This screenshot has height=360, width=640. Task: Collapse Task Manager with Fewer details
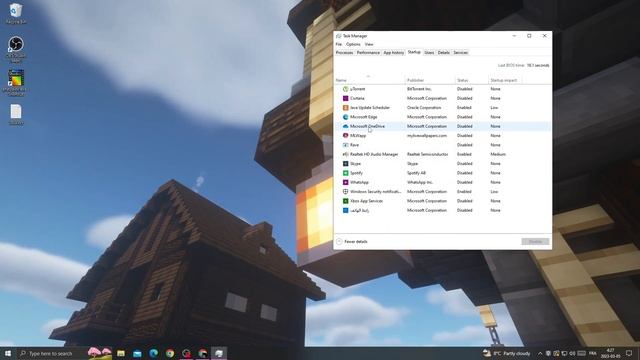coord(352,242)
